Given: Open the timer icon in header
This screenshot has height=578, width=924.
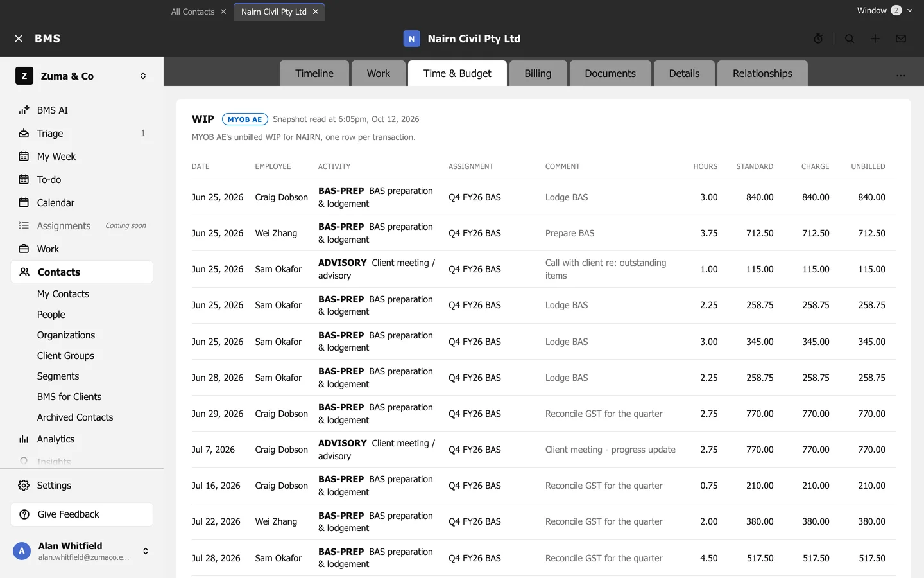Looking at the screenshot, I should coord(818,39).
